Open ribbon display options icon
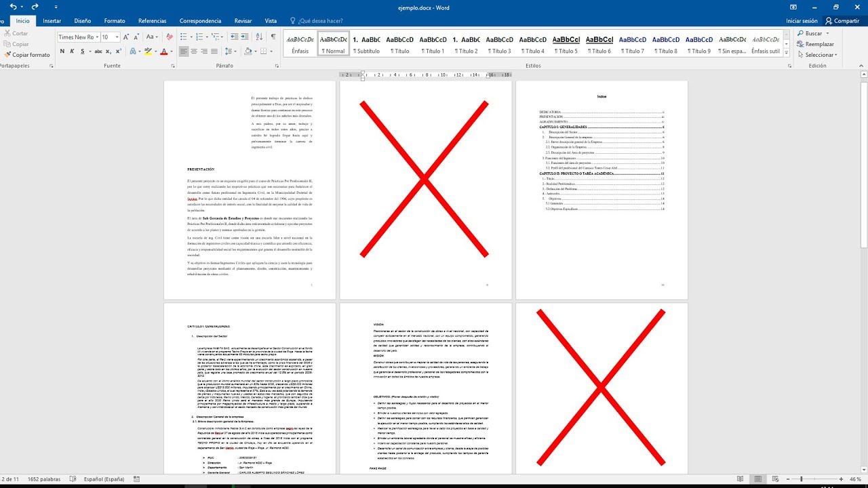The width and height of the screenshot is (868, 488). point(793,7)
